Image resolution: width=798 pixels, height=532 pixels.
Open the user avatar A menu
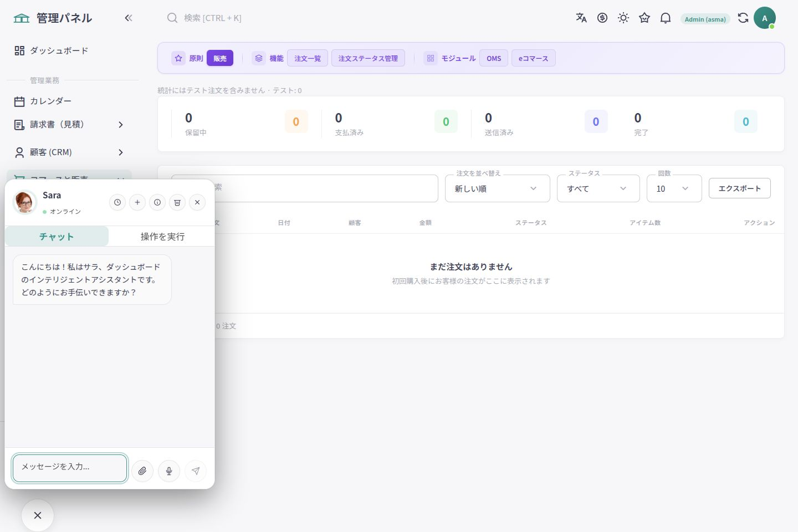[765, 18]
